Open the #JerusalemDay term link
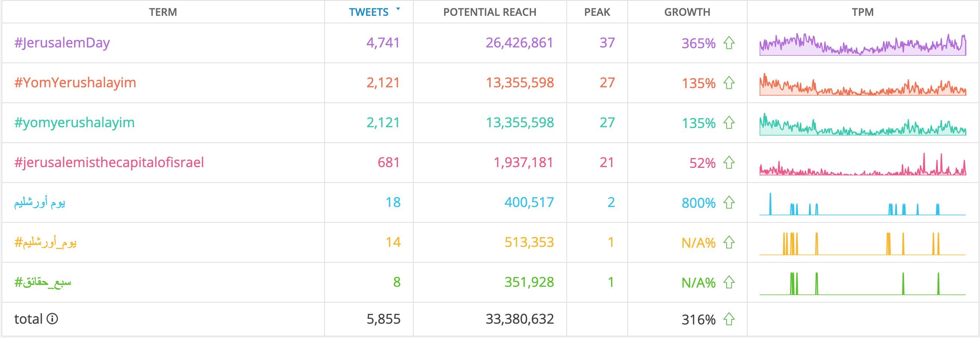The height and width of the screenshot is (338, 980). tap(62, 43)
